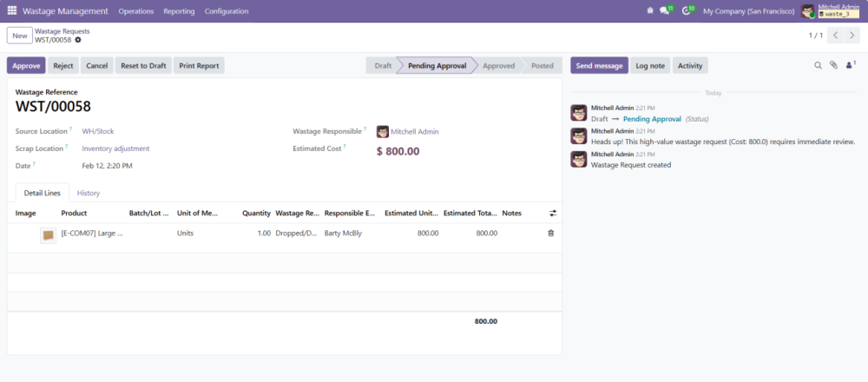The width and height of the screenshot is (868, 382).
Task: Open the conversations chat icon
Action: pos(665,11)
